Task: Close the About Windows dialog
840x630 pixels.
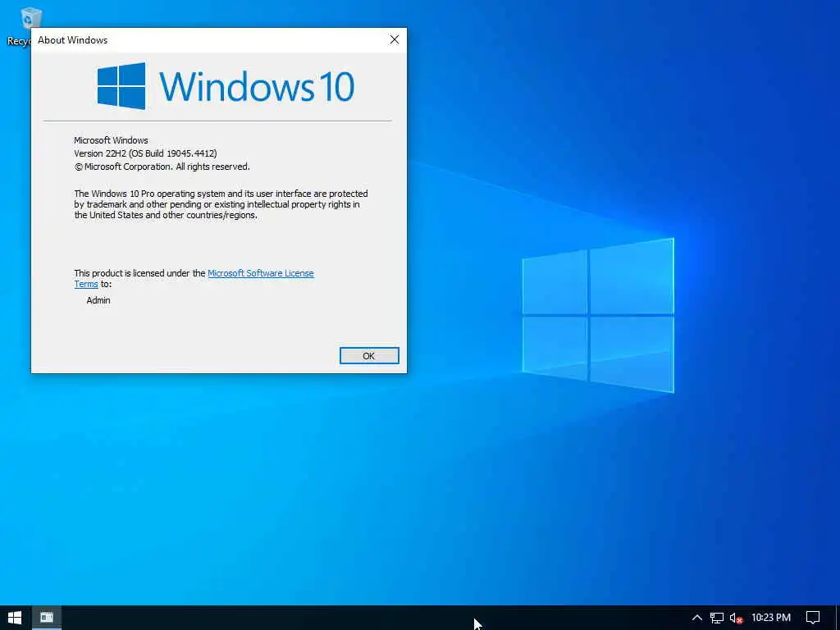Action: (395, 39)
